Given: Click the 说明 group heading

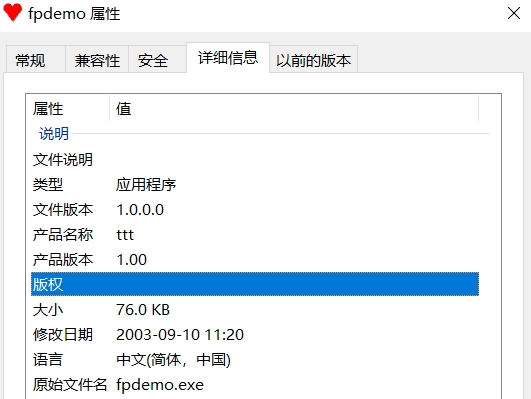Looking at the screenshot, I should (54, 134).
